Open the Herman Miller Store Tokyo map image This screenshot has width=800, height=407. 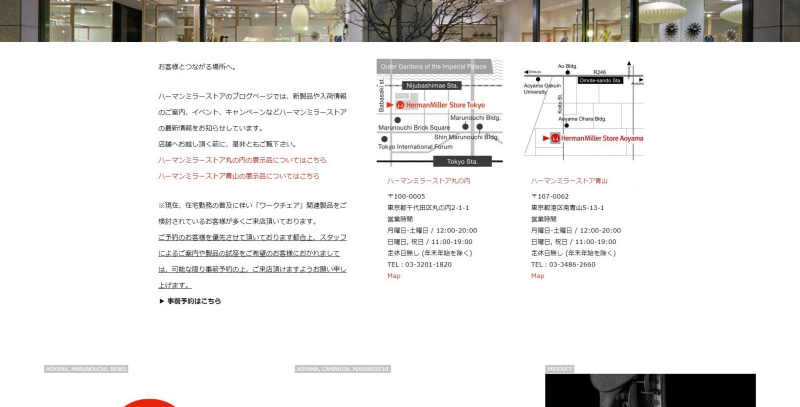pyautogui.click(x=440, y=113)
